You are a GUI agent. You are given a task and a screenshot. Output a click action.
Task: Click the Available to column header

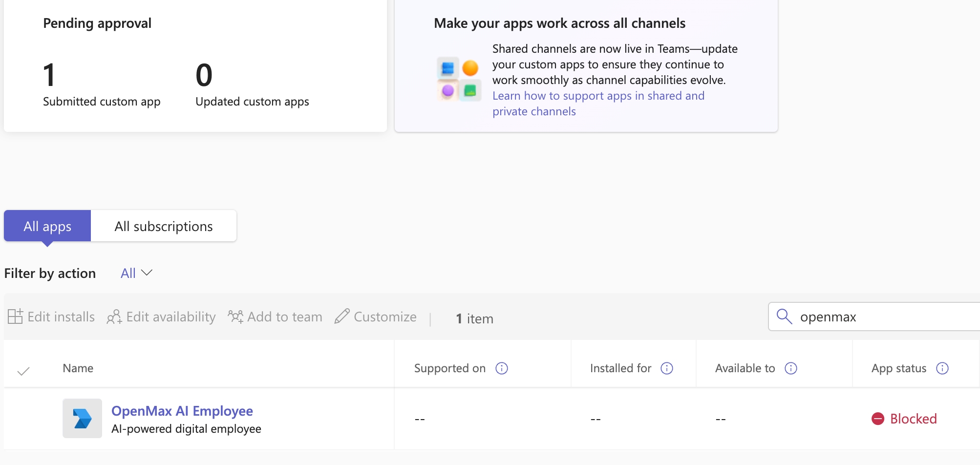tap(745, 368)
